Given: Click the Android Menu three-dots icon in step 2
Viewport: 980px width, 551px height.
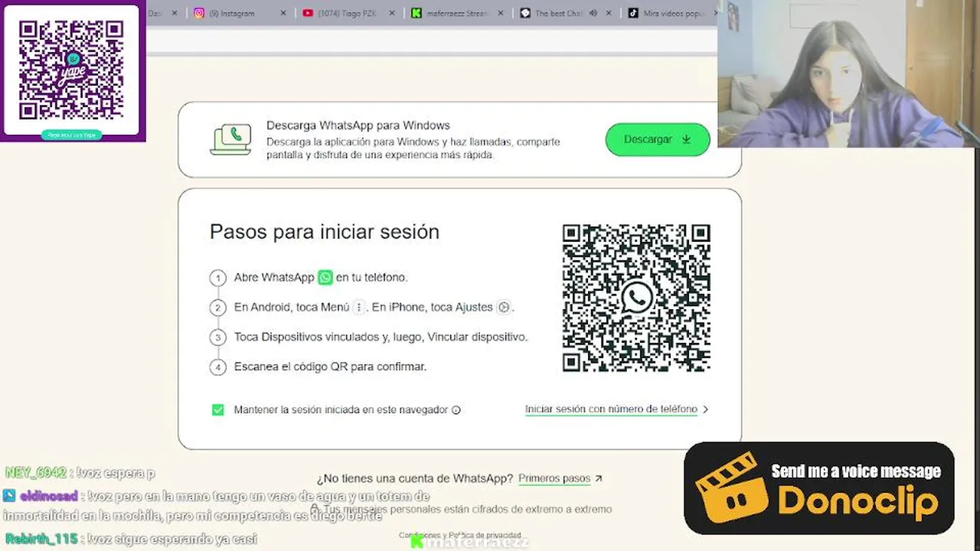Looking at the screenshot, I should [x=358, y=308].
